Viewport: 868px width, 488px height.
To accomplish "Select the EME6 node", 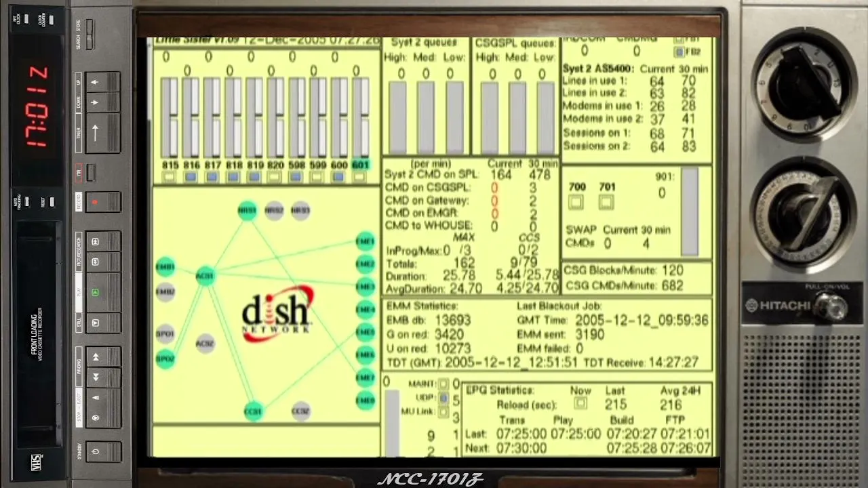I will pyautogui.click(x=366, y=355).
